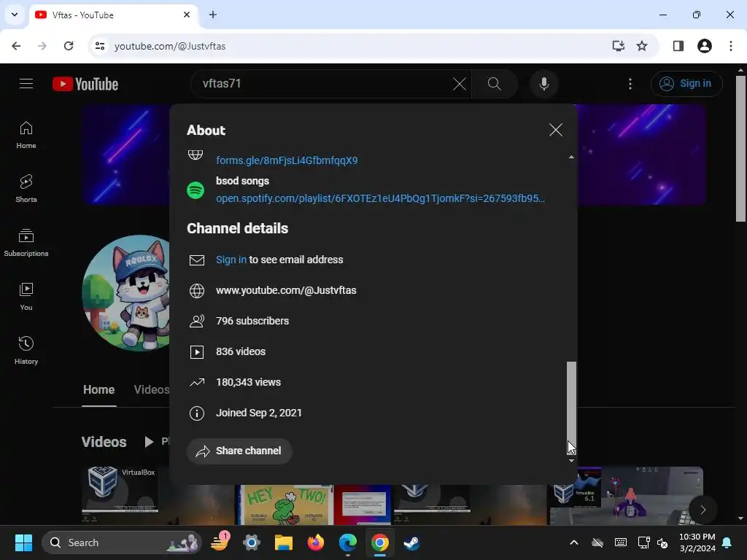Install app icon in address bar
This screenshot has width=747, height=560.
618,46
